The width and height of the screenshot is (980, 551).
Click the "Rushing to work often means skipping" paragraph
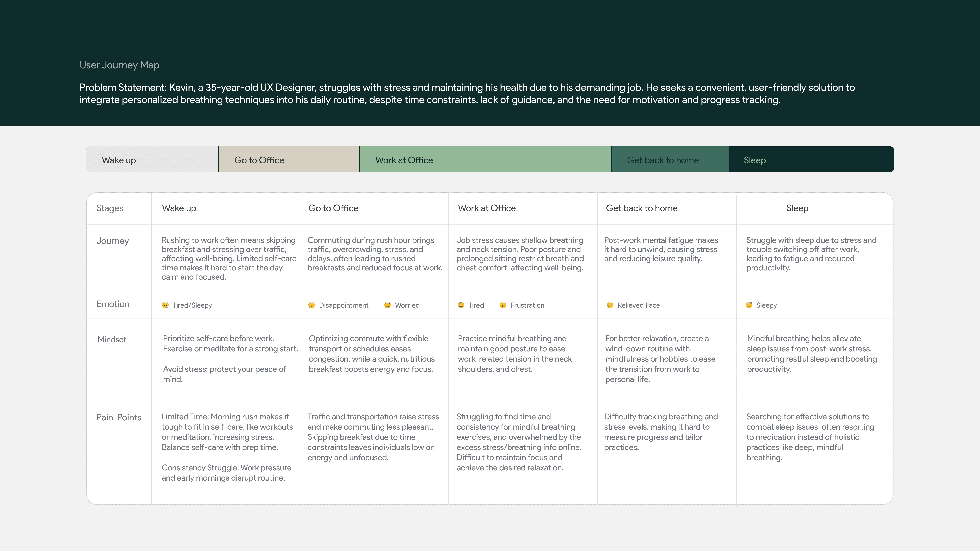229,259
